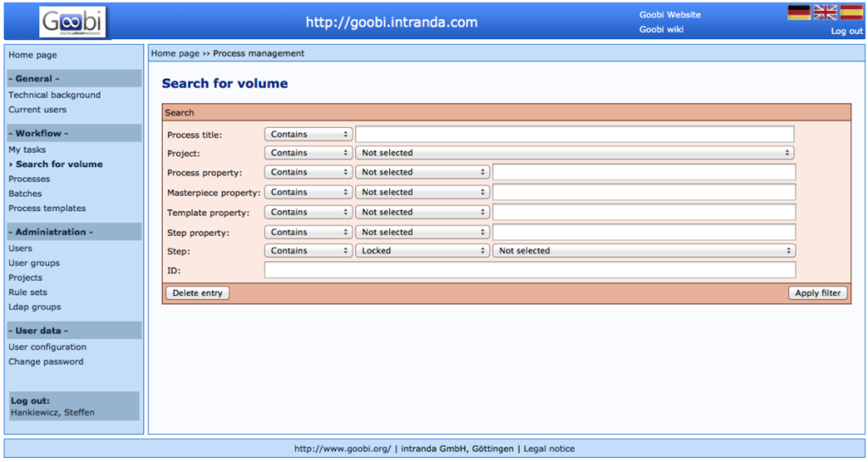
Task: Open Processes in sidebar
Action: [x=29, y=179]
